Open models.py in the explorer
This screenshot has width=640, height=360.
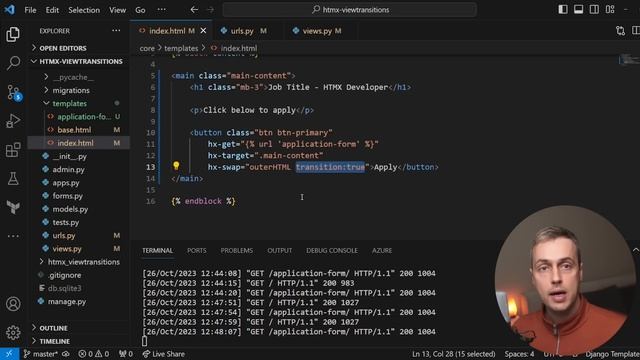tap(78, 209)
